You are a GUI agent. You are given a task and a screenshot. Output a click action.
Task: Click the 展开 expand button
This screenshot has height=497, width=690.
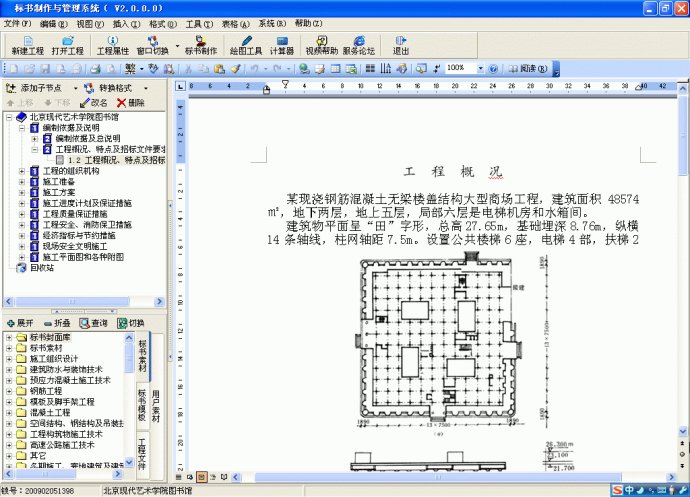pyautogui.click(x=20, y=323)
